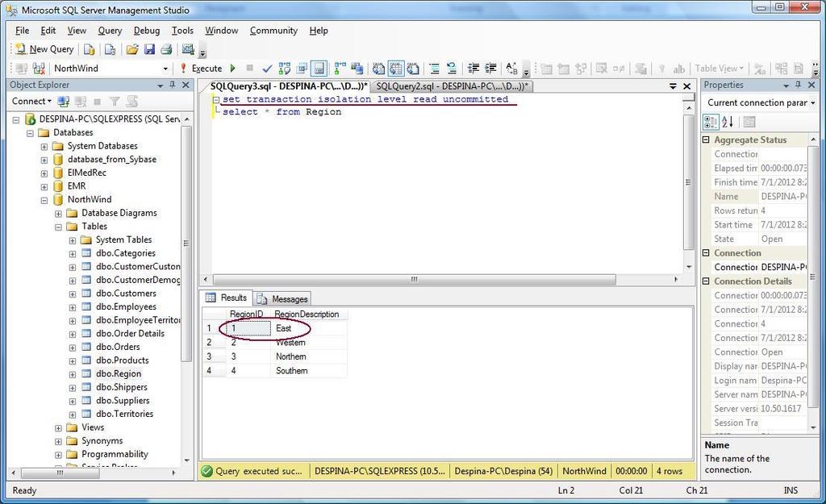Viewport: 826px width, 504px height.
Task: Collapse the Aggregate Status property section
Action: tap(707, 140)
